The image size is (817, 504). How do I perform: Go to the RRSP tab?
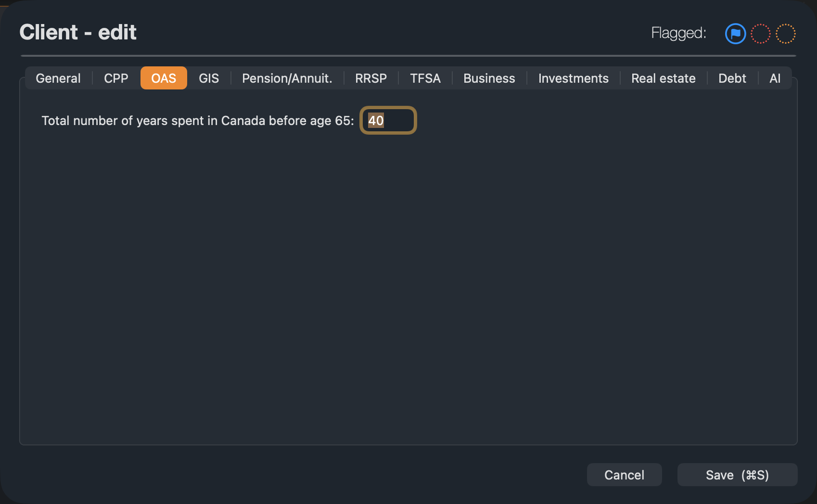coord(371,78)
